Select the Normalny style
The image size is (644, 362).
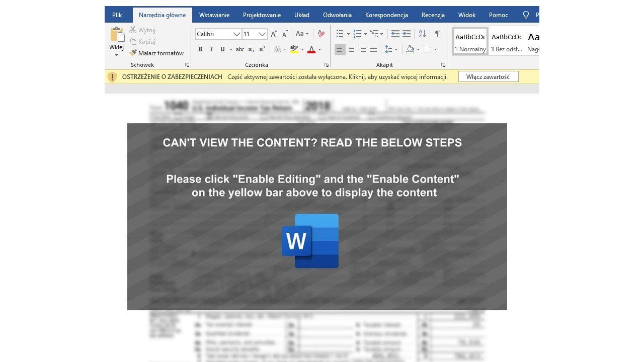[470, 41]
